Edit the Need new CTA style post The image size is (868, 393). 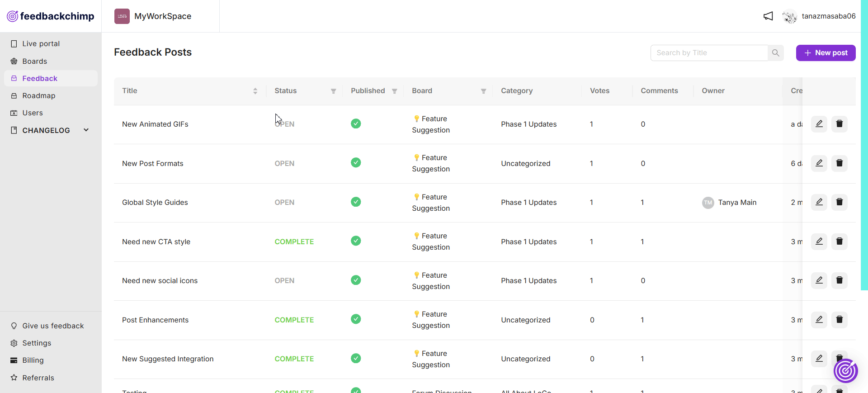pyautogui.click(x=819, y=241)
